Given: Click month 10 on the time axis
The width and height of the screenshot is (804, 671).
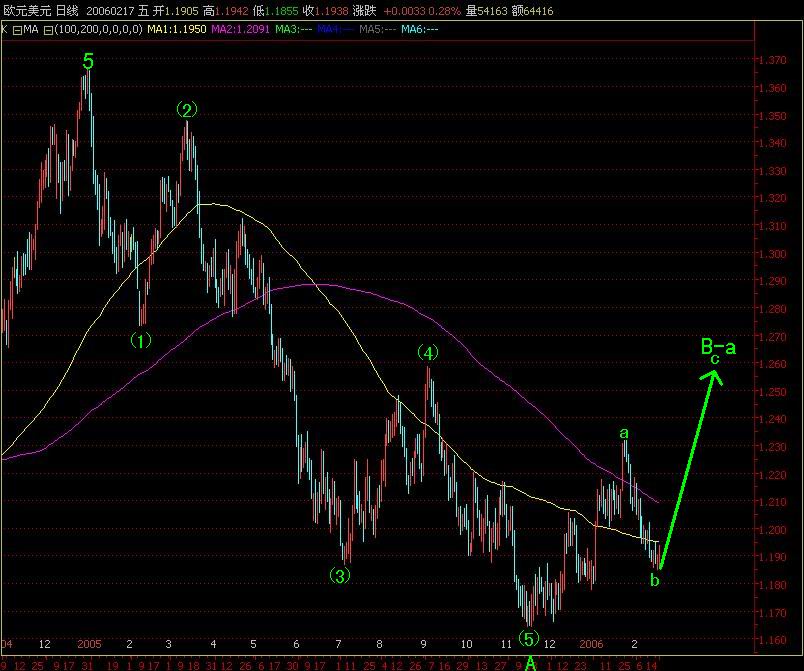Looking at the screenshot, I should (x=466, y=644).
